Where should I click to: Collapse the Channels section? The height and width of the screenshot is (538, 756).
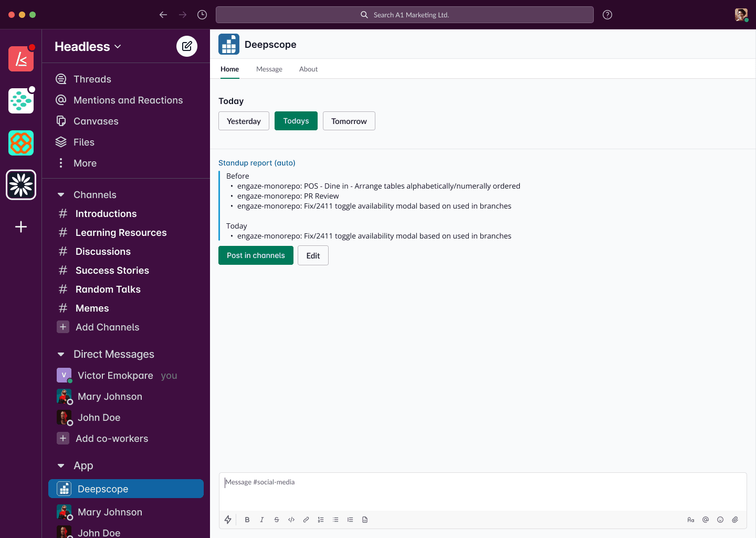tap(61, 194)
